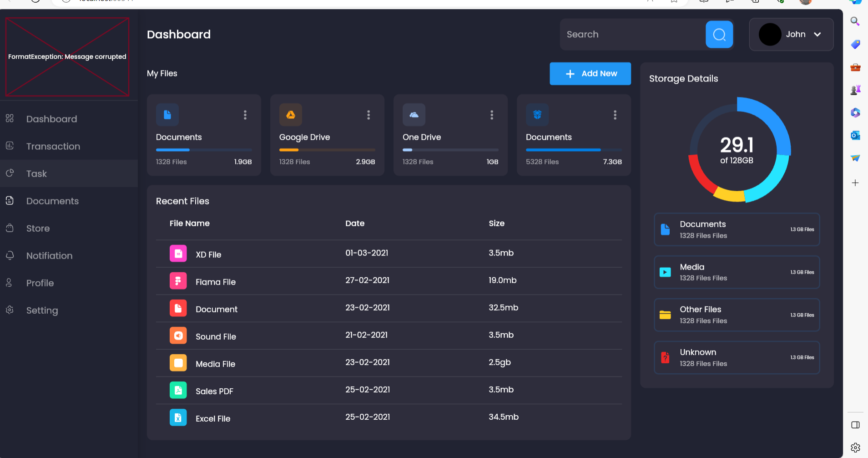Click the Media play icon in Storage Details
This screenshot has width=868, height=458.
point(666,272)
